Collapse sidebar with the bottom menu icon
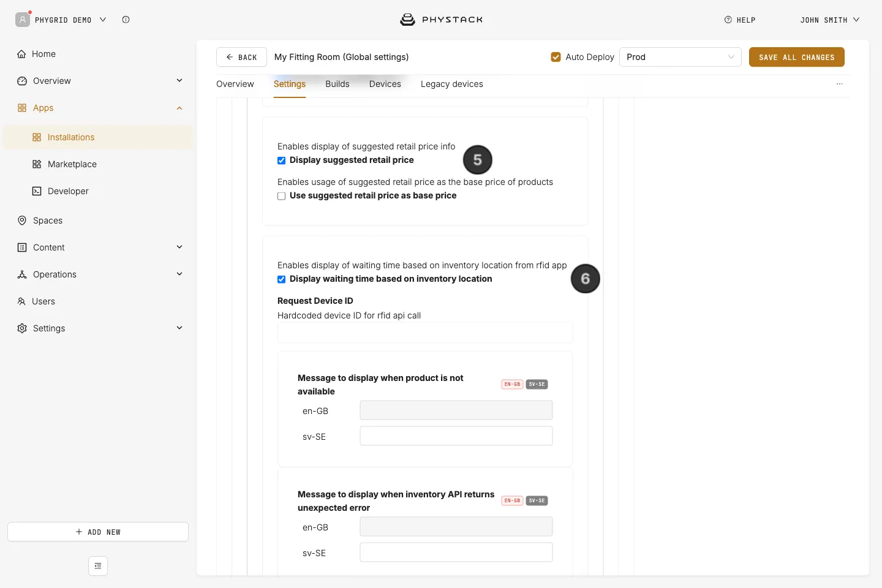 (98, 566)
